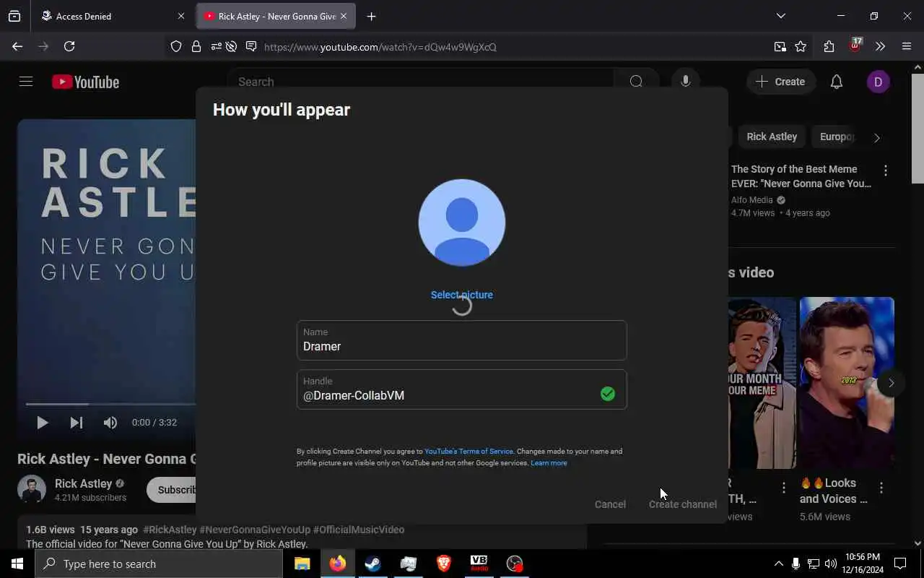Screen dimensions: 924x578
Task: Open the Windows Start menu
Action: point(17,564)
